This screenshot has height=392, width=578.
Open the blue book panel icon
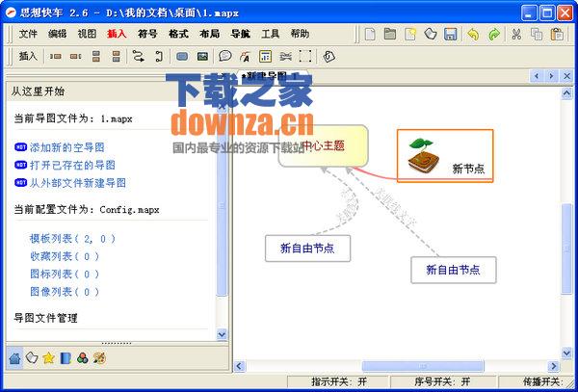coord(66,357)
